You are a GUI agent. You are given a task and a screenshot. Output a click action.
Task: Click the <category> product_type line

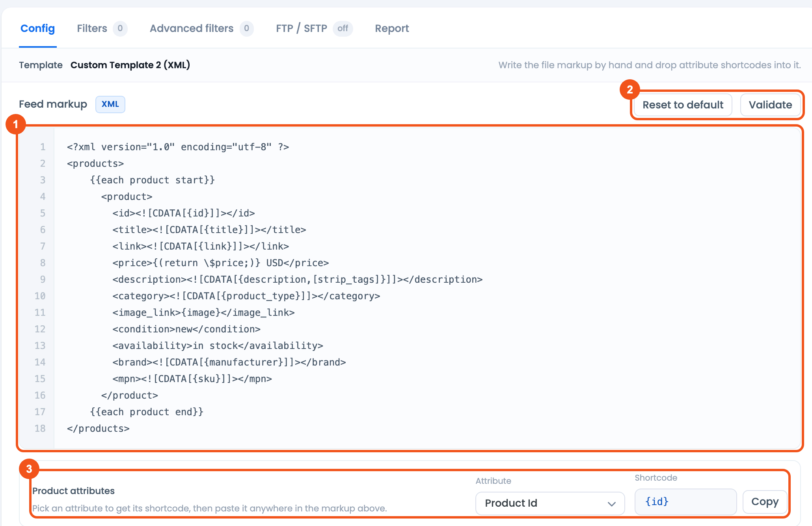(246, 296)
